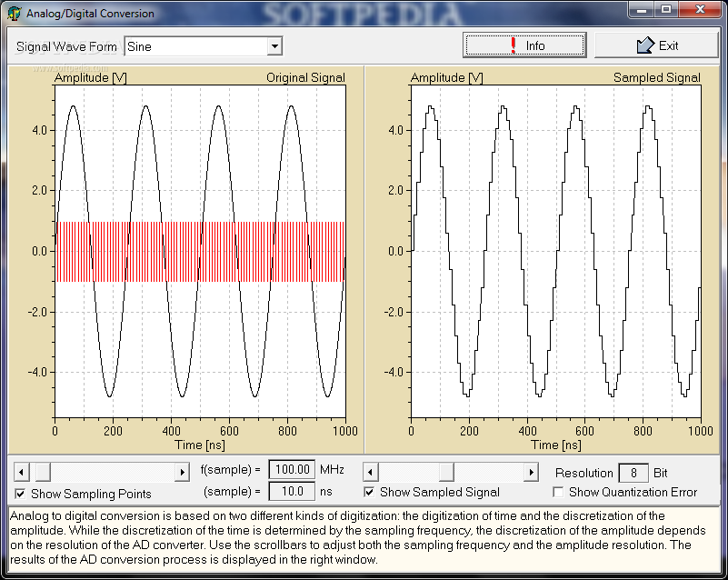Enable Show Quantization Error checkbox
The image size is (728, 580).
pos(558,492)
